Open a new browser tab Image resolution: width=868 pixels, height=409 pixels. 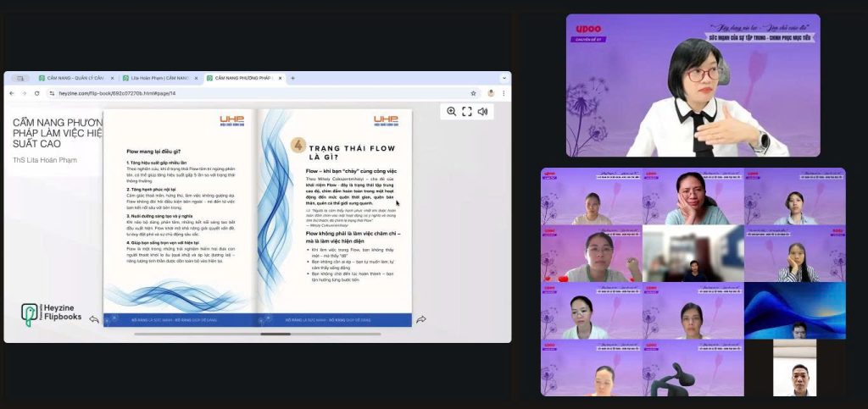pos(293,78)
